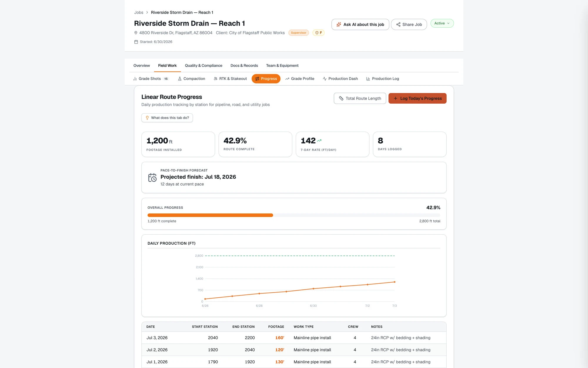Click the location pin icon by address
This screenshot has width=588, height=368.
(x=136, y=33)
